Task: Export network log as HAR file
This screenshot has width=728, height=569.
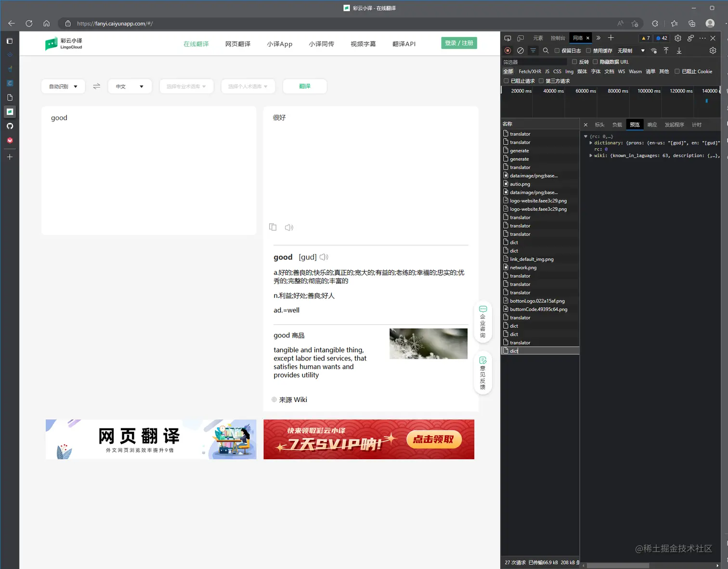Action: click(679, 51)
